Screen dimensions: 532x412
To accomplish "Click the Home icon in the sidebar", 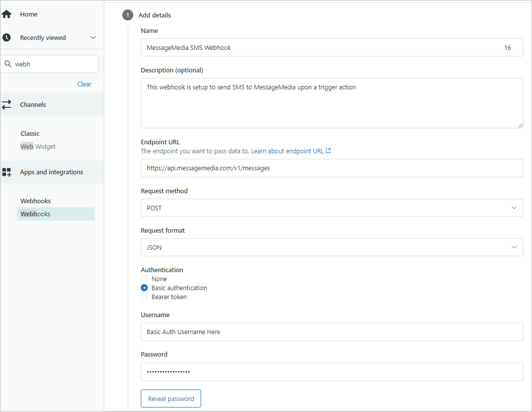I will [7, 14].
